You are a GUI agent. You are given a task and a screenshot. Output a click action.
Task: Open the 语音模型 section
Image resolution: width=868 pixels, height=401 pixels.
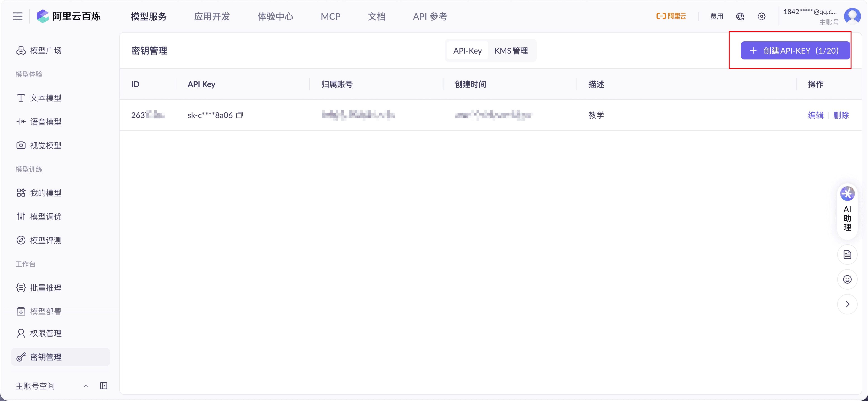(x=46, y=122)
